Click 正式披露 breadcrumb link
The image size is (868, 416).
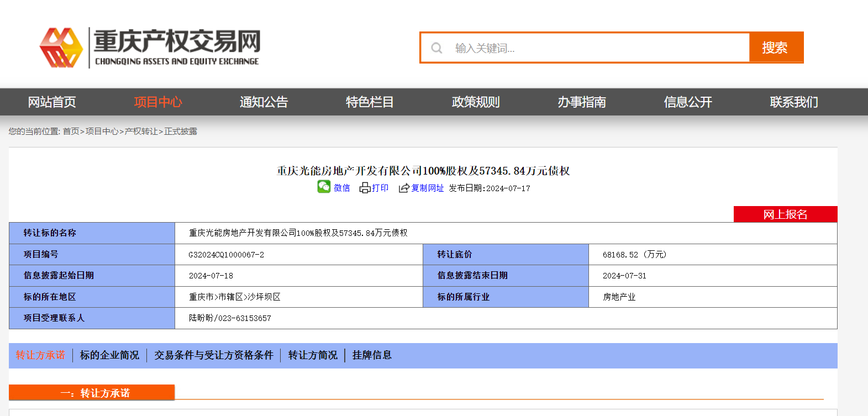181,131
